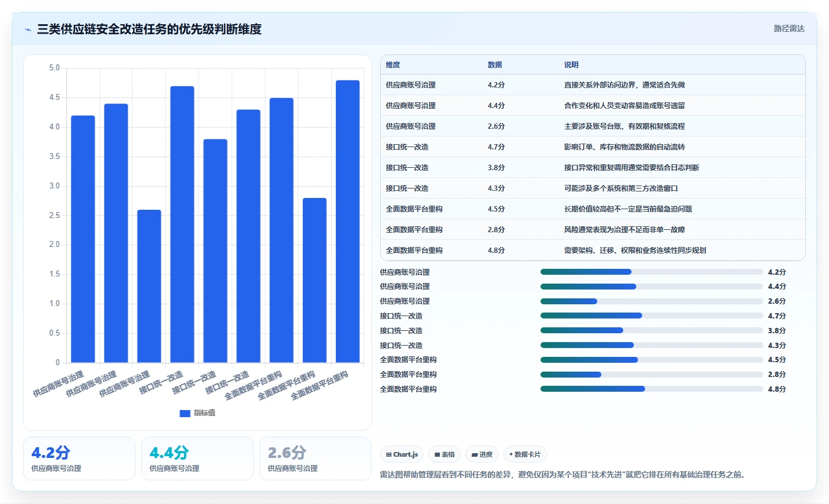Click the 4.7分 value in the table
This screenshot has width=829, height=504.
tap(496, 147)
